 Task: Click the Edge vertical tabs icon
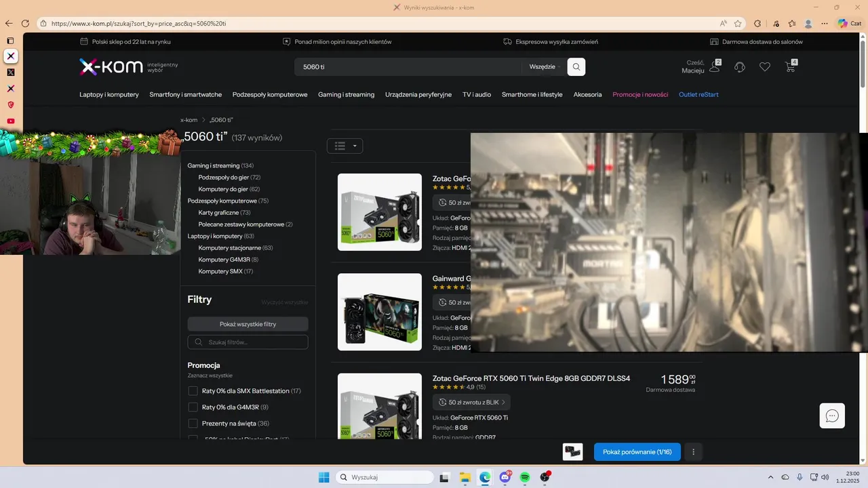coord(10,41)
